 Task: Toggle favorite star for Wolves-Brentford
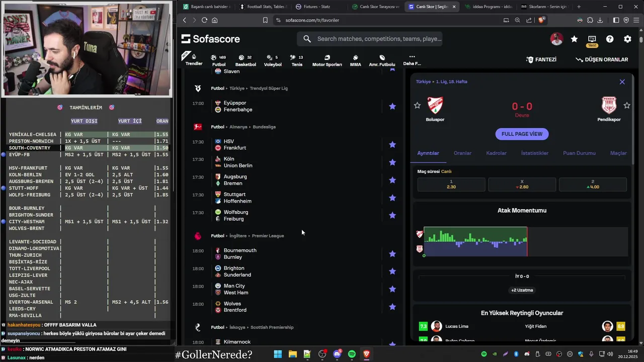pyautogui.click(x=392, y=307)
